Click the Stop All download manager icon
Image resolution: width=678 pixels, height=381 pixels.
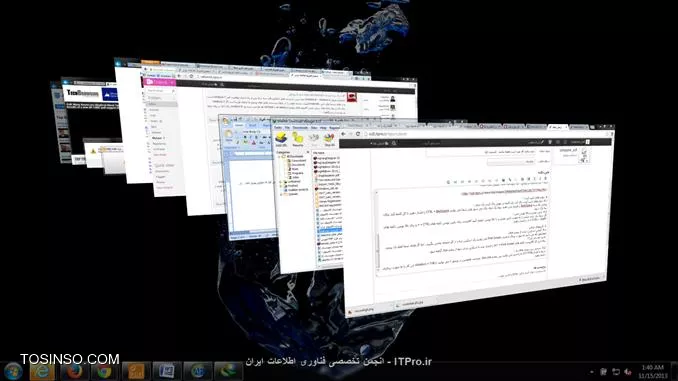click(x=329, y=140)
